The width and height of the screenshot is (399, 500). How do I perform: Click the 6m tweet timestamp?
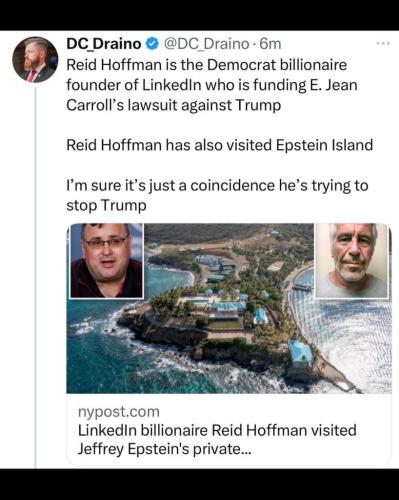coord(270,44)
